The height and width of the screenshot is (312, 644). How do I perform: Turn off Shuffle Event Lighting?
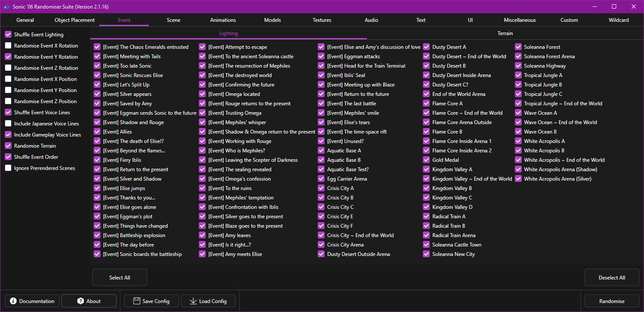[8, 35]
